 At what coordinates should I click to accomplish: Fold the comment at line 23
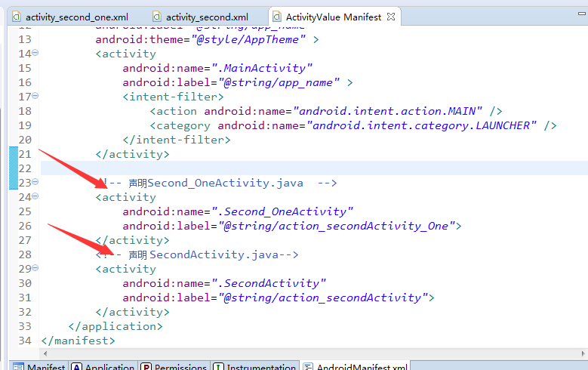click(35, 182)
